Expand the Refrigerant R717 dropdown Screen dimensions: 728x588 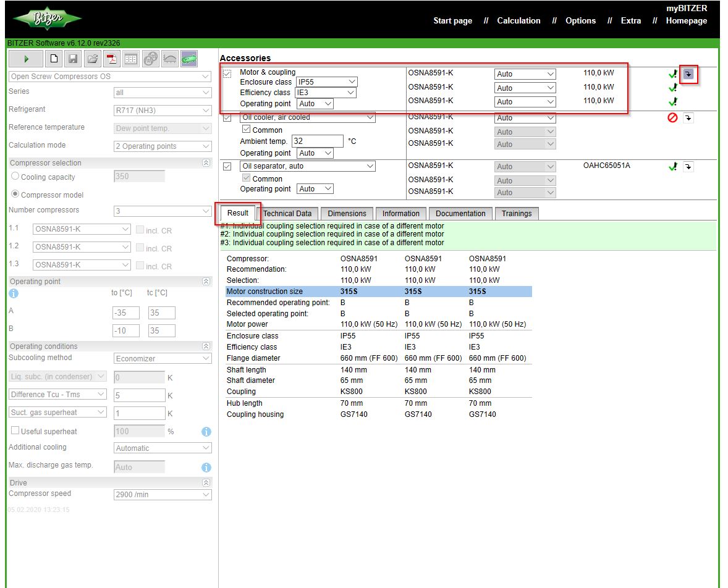(163, 111)
